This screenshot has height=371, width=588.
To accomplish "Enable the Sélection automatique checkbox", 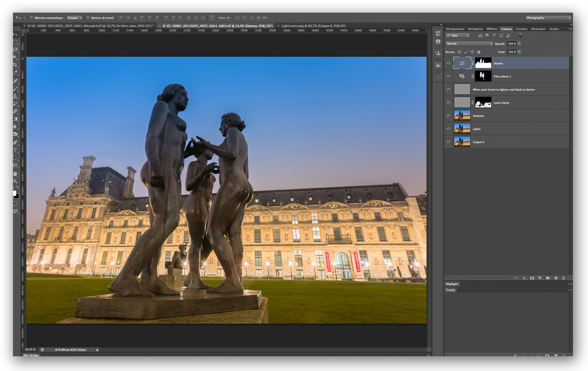I will 31,18.
